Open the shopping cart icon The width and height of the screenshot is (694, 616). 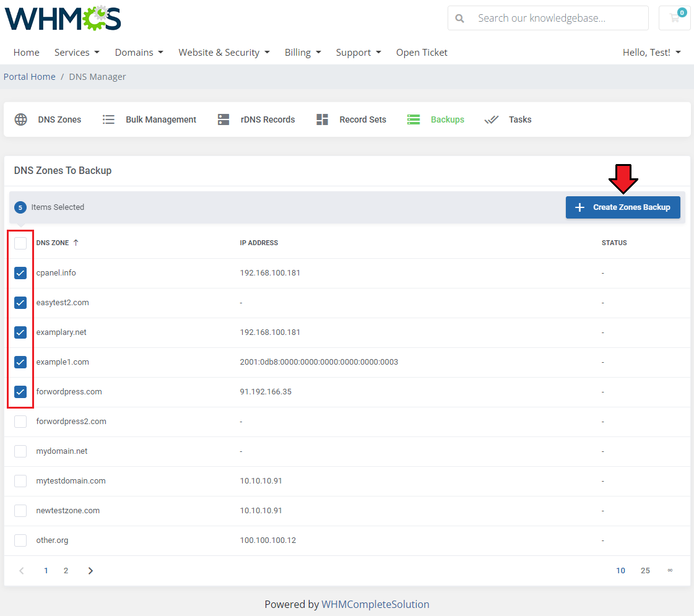[x=675, y=18]
